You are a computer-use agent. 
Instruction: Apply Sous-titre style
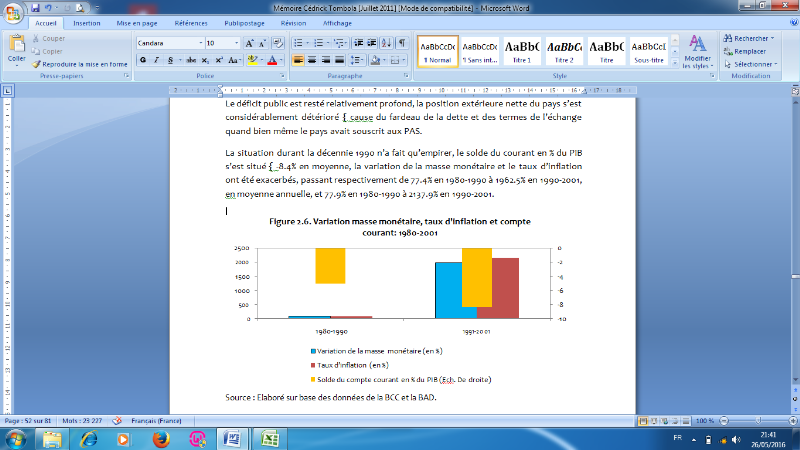[648, 51]
